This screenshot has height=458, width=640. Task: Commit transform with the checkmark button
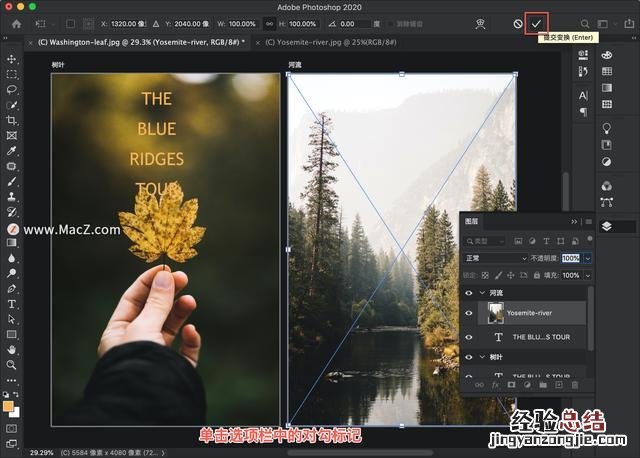(536, 24)
